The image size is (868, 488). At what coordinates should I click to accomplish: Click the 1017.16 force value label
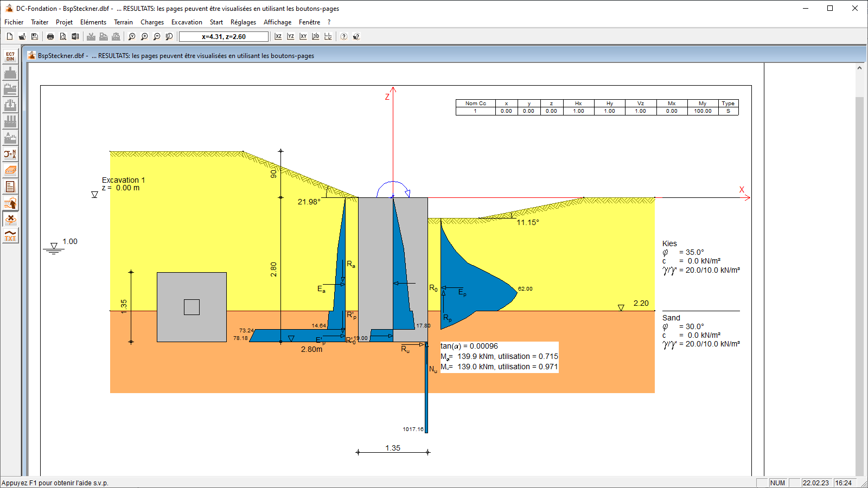(413, 429)
